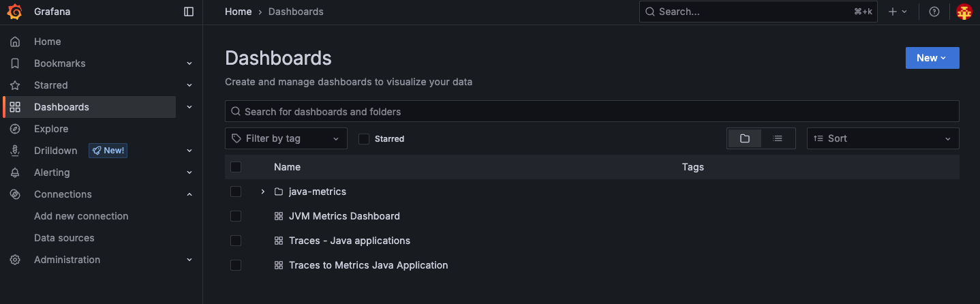The image size is (980, 304).
Task: Switch to folder view icon
Action: pyautogui.click(x=745, y=138)
